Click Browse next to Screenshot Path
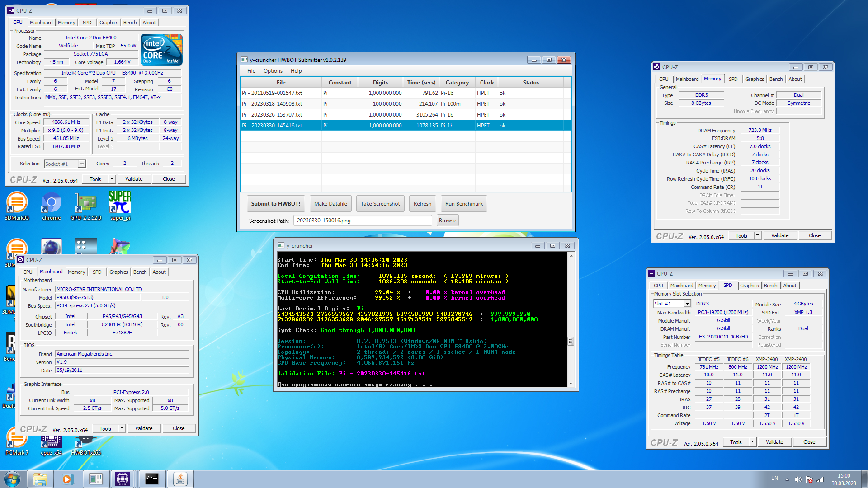 point(448,221)
